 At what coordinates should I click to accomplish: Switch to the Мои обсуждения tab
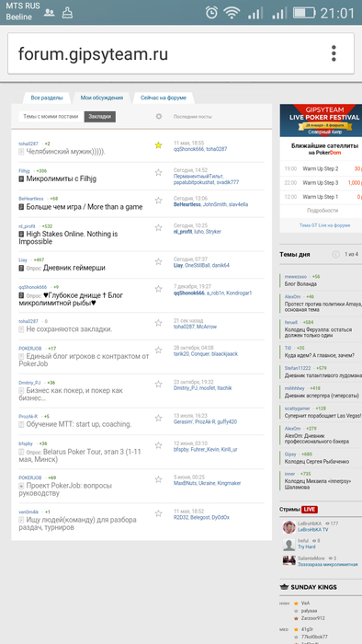[102, 98]
